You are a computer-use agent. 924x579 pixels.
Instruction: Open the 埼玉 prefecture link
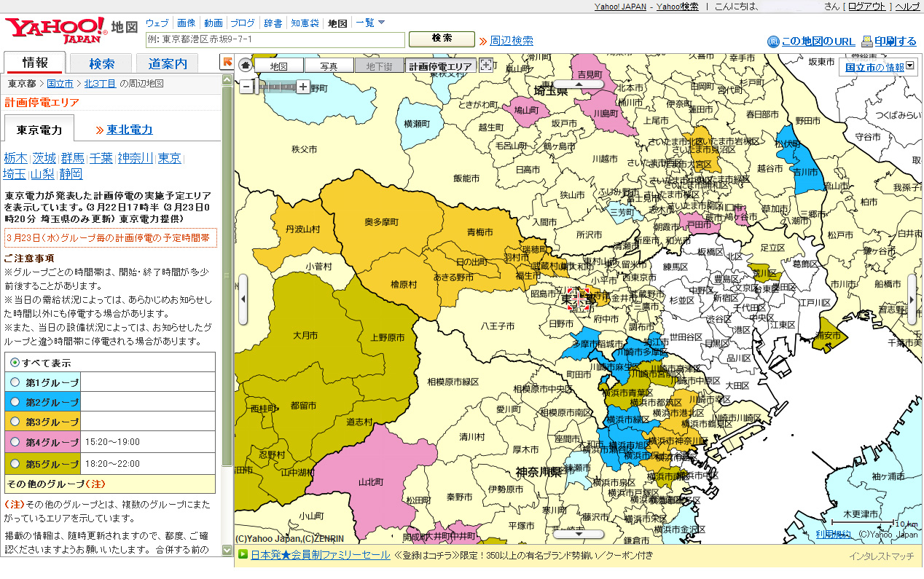[x=15, y=174]
